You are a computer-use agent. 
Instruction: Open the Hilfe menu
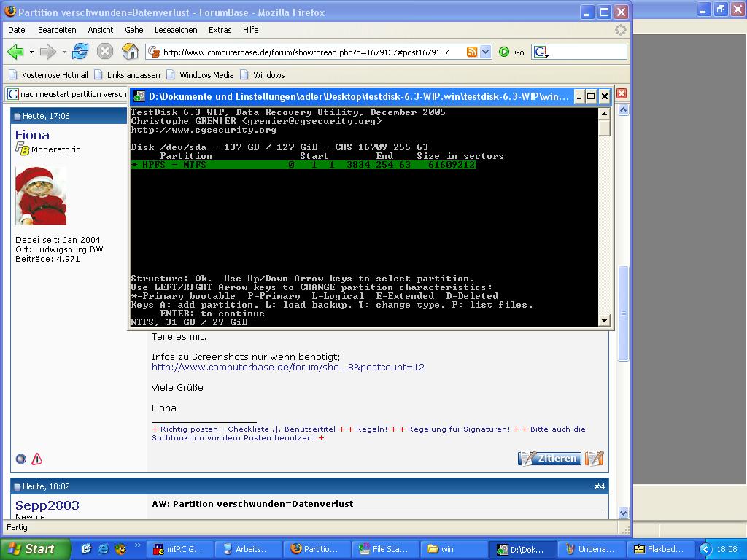251,30
